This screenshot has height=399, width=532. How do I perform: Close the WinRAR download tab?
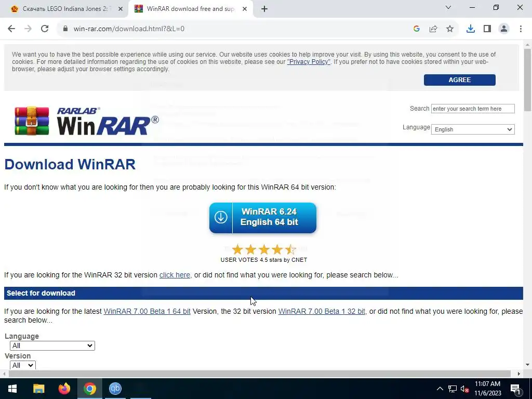[x=245, y=9]
